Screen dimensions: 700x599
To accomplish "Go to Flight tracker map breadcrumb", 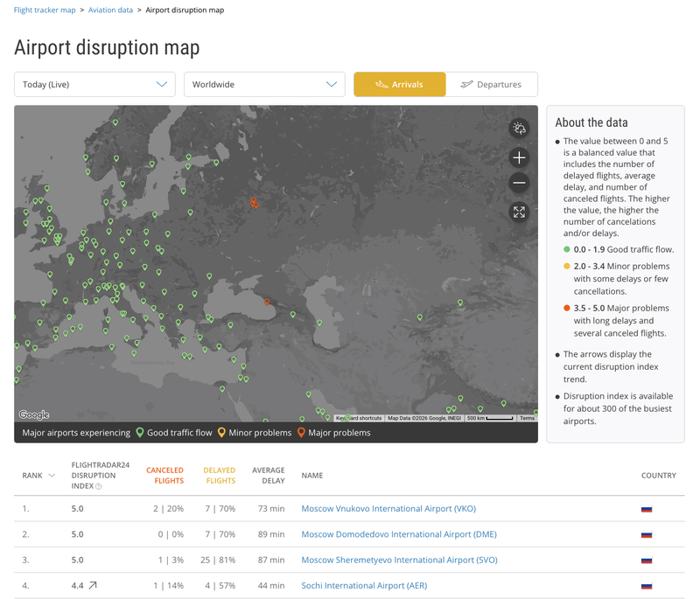I will [45, 10].
